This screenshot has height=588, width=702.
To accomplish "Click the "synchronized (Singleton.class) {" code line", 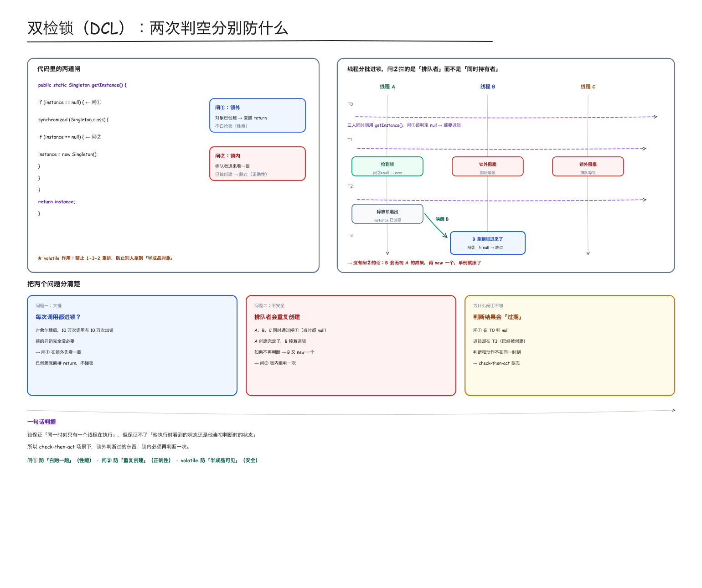I will 73,120.
